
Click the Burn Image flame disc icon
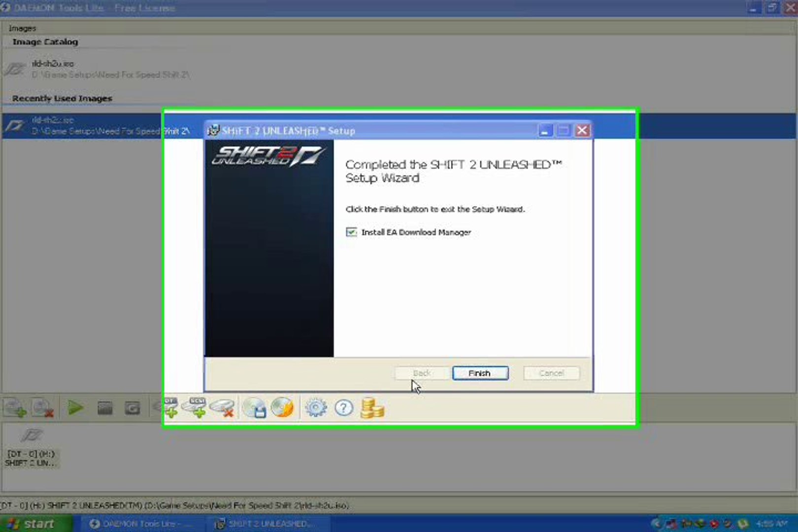point(282,408)
